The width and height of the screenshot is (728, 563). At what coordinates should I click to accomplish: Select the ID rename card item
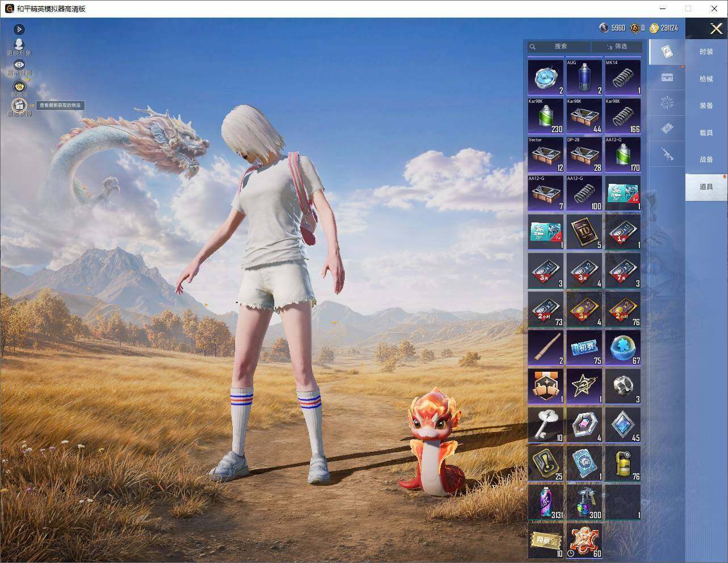click(x=584, y=232)
